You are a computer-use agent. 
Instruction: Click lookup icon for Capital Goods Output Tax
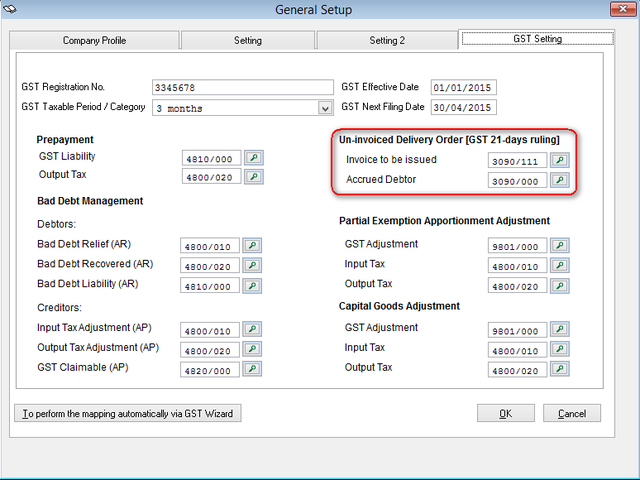pyautogui.click(x=560, y=369)
